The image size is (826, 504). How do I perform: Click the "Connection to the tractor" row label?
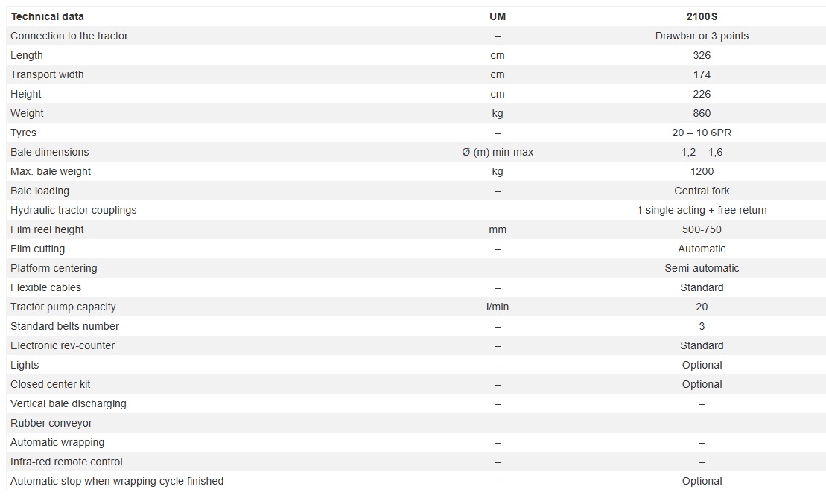(x=69, y=36)
